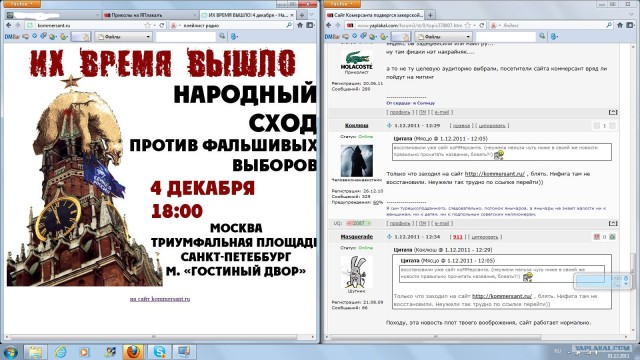List all tabs dropdown in left window

(x=311, y=15)
